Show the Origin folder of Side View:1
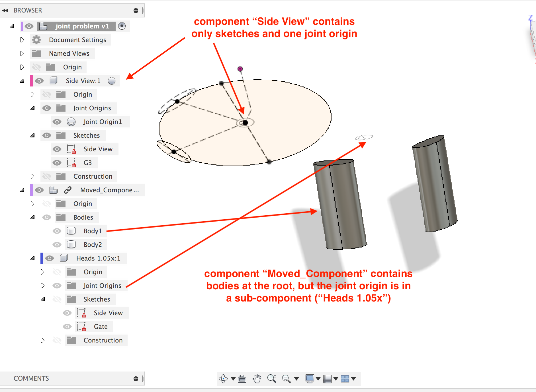536x392 pixels. [x=47, y=94]
